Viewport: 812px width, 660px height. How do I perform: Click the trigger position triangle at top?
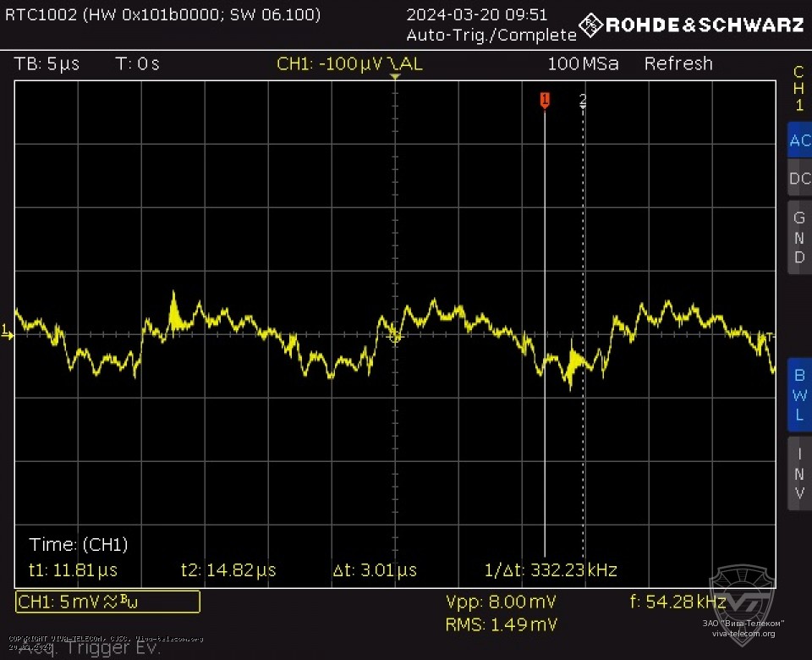pyautogui.click(x=394, y=77)
